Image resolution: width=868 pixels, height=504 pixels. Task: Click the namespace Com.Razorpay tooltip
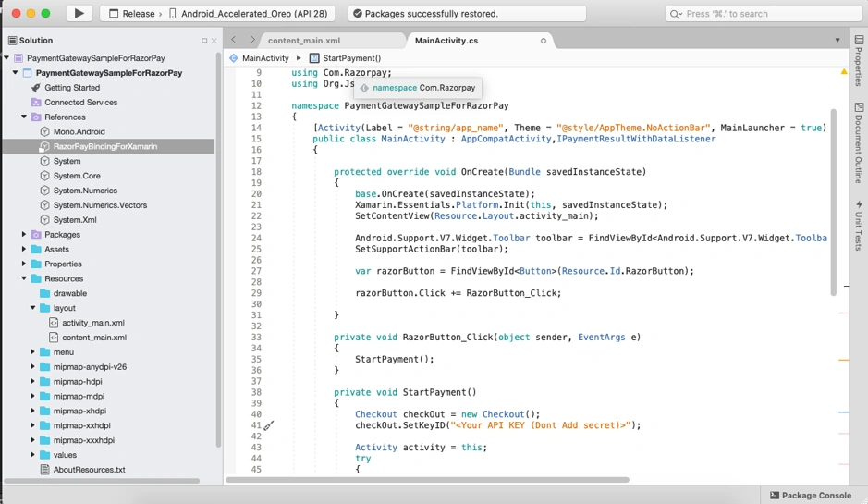coord(418,88)
